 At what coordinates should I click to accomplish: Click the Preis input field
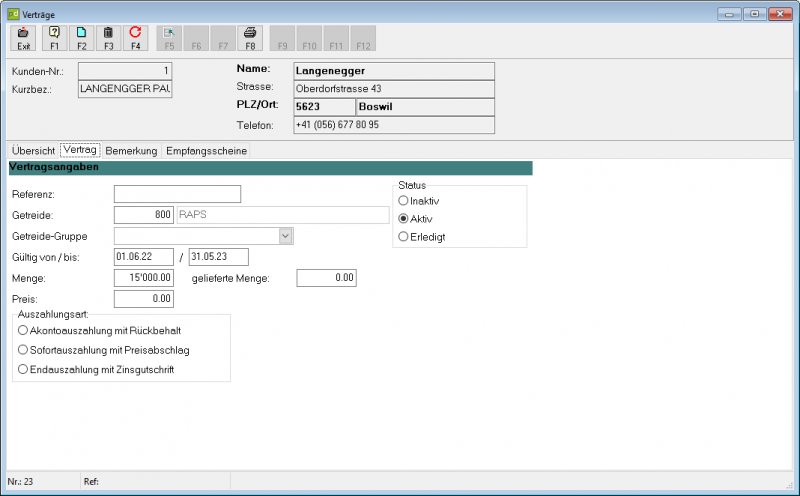point(144,299)
